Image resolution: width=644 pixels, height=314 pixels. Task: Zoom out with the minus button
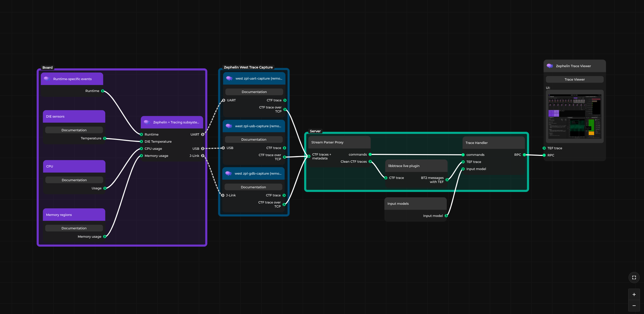634,306
